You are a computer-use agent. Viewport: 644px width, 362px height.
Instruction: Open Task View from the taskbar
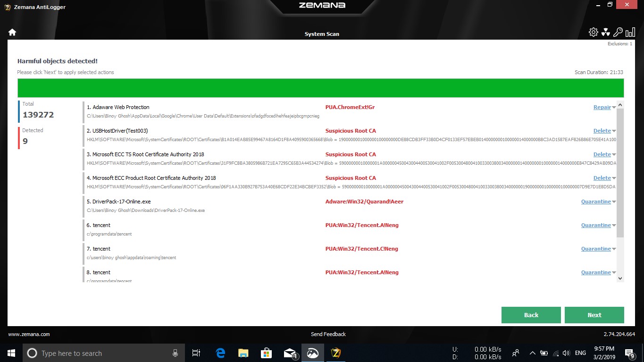[x=196, y=353]
